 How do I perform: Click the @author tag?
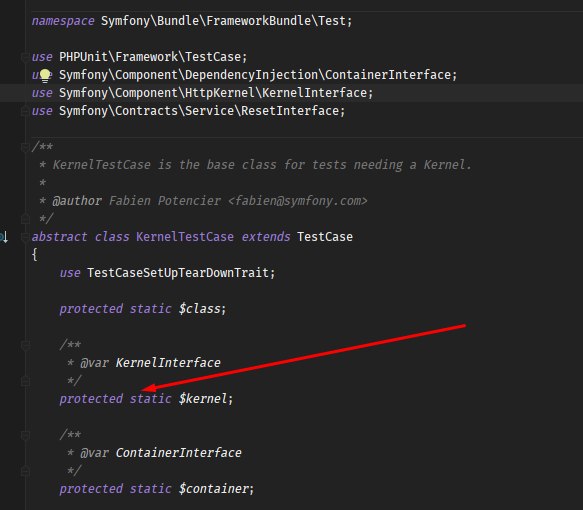pos(77,201)
